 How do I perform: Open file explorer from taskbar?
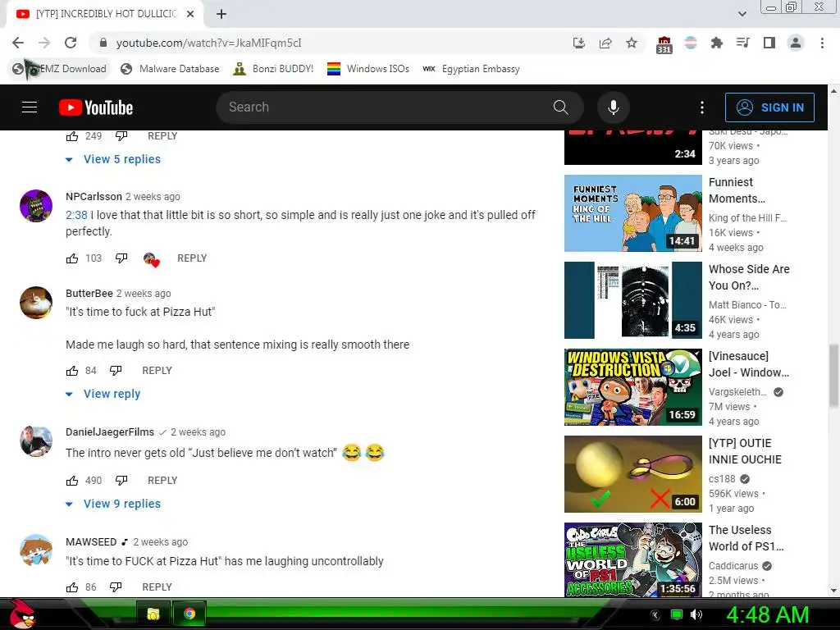(x=153, y=614)
